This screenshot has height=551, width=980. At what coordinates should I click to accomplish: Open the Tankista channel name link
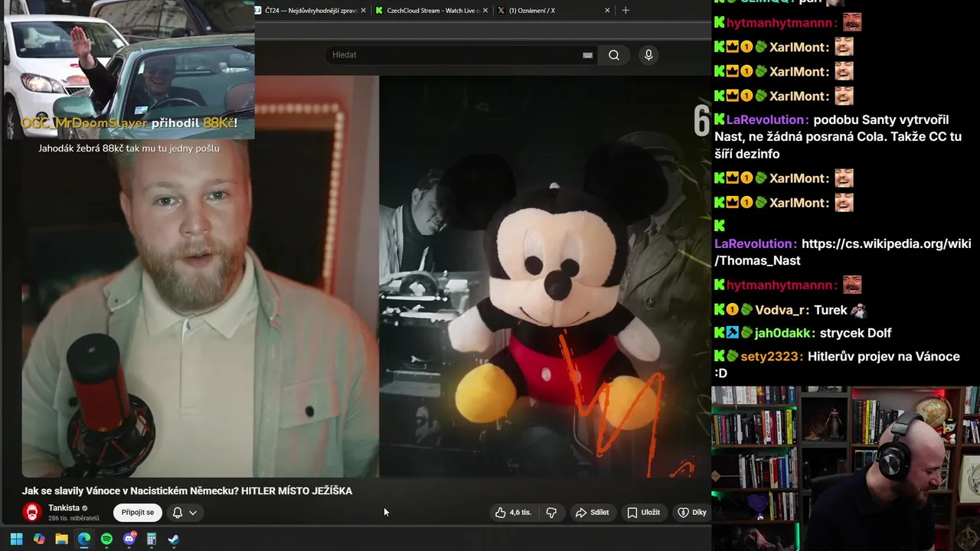point(64,508)
